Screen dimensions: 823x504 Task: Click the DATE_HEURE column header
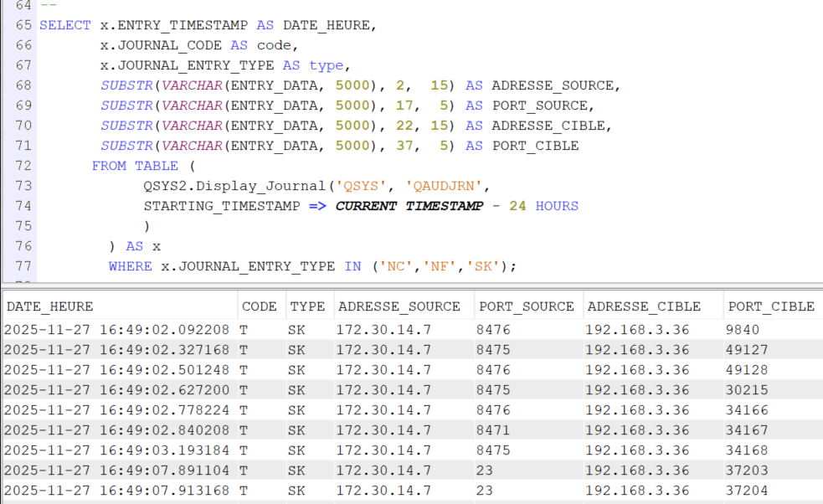point(50,306)
